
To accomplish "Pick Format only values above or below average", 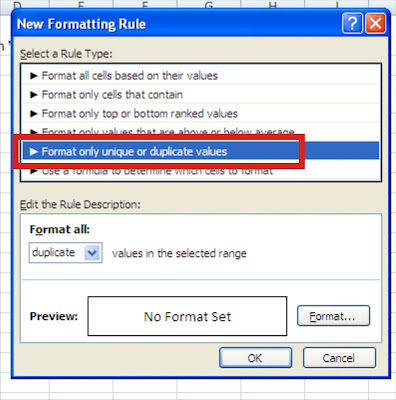I will click(x=201, y=130).
